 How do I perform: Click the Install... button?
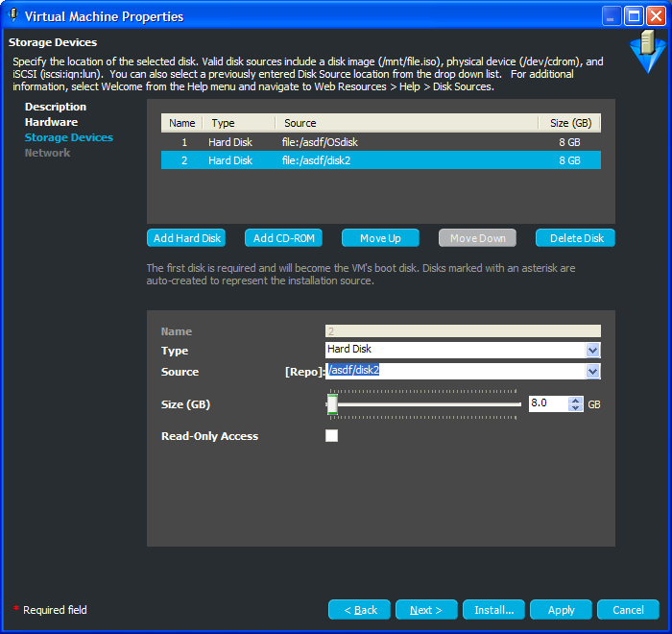click(x=493, y=610)
